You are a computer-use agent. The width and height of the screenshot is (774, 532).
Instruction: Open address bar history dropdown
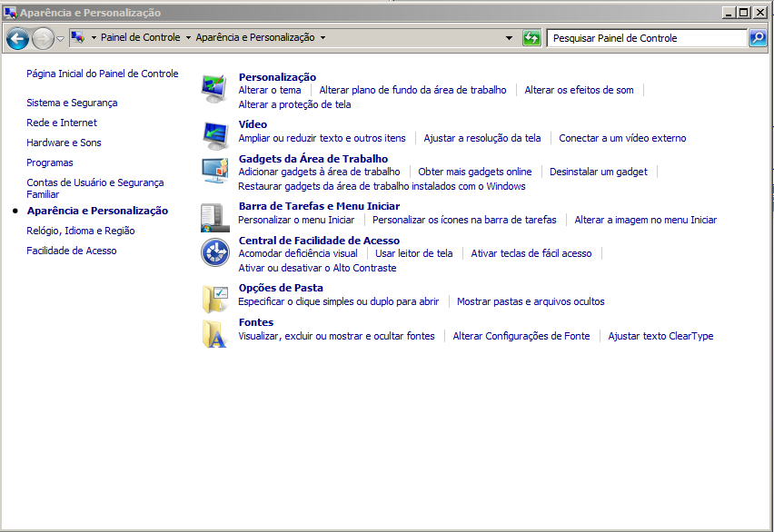point(509,38)
